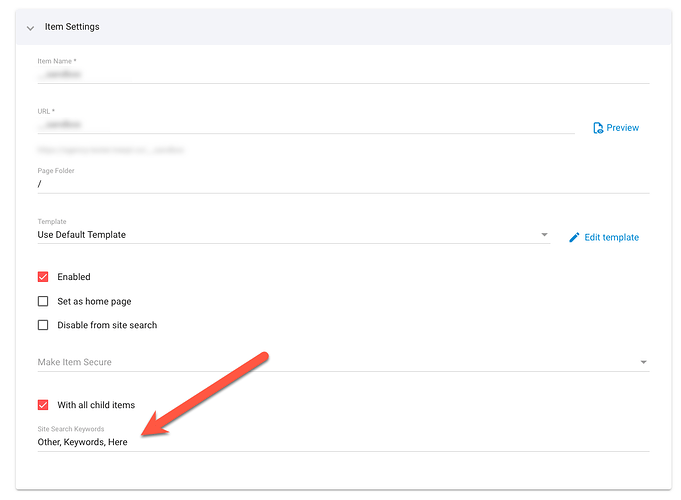Viewport: 681px width, 500px height.
Task: Click the Disable from site search label
Action: click(x=107, y=325)
